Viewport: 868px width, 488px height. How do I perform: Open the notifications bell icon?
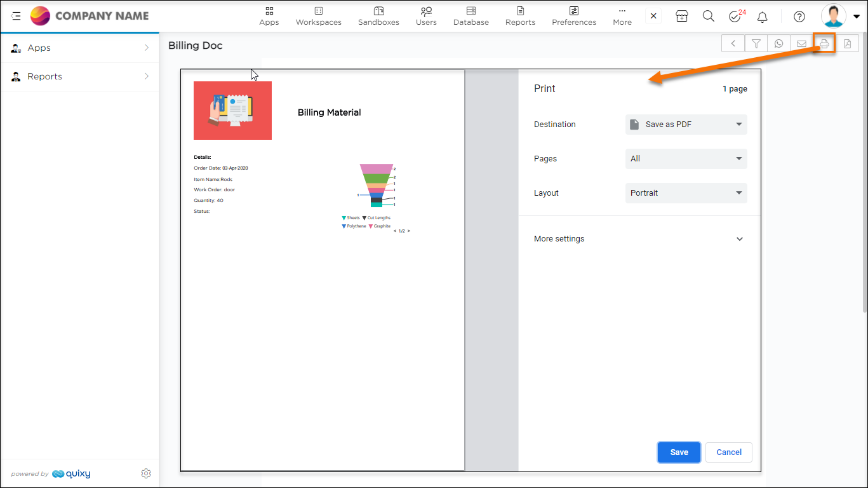point(763,17)
